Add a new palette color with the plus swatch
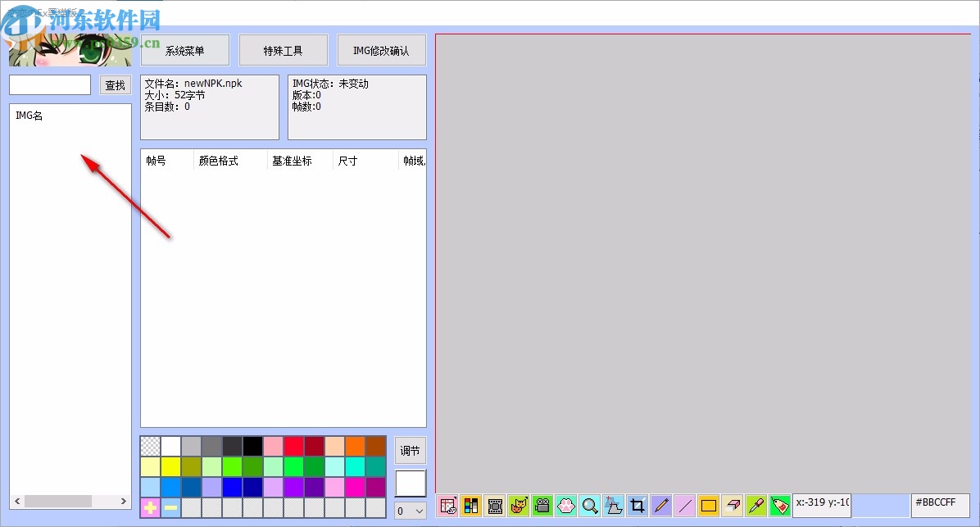The width and height of the screenshot is (980, 527). (x=150, y=508)
